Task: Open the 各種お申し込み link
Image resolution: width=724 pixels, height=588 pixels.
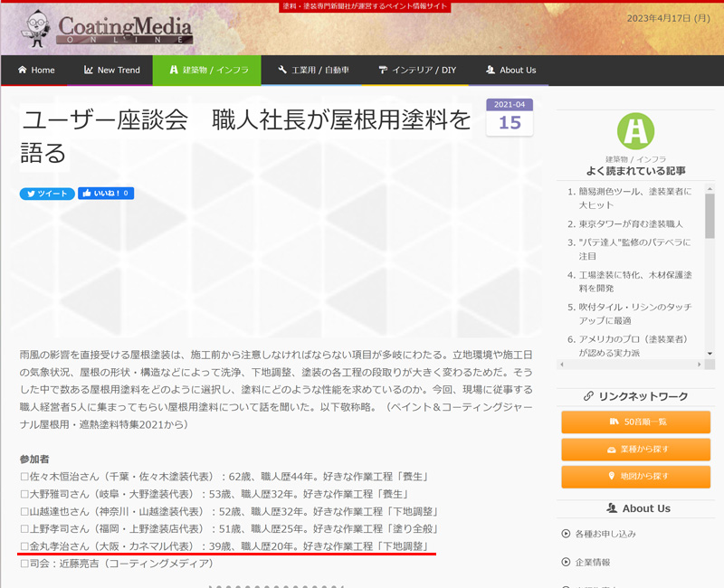Action: [605, 534]
